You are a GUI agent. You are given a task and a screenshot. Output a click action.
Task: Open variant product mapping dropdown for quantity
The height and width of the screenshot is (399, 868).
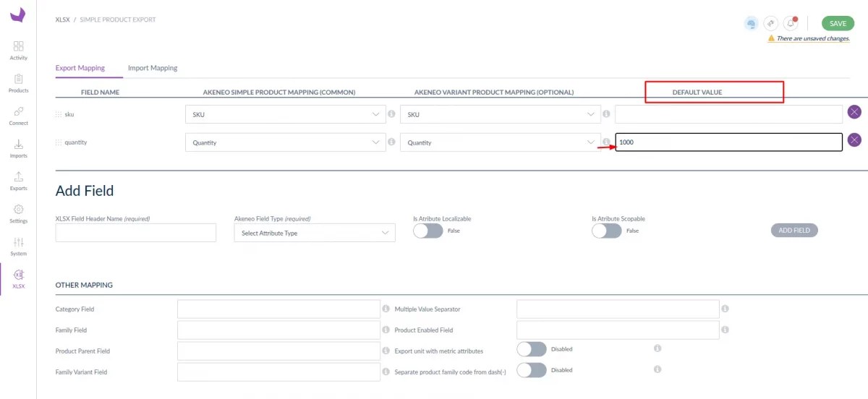(500, 142)
